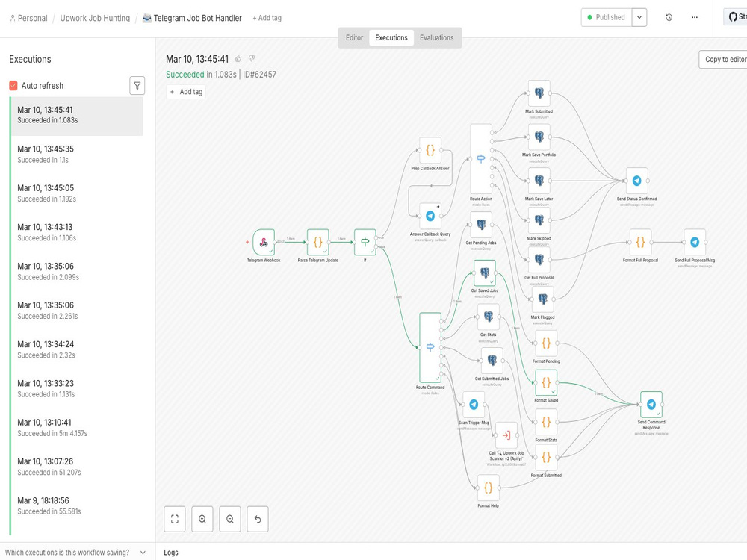Select execution succeeded in 2.099s

click(x=76, y=272)
